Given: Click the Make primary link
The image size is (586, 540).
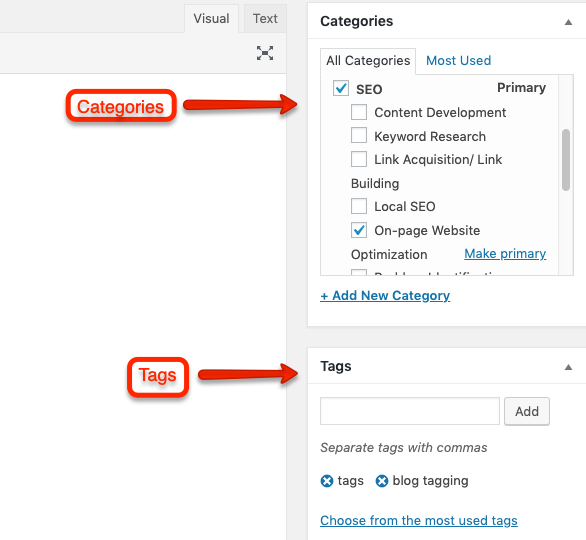Looking at the screenshot, I should click(x=505, y=254).
